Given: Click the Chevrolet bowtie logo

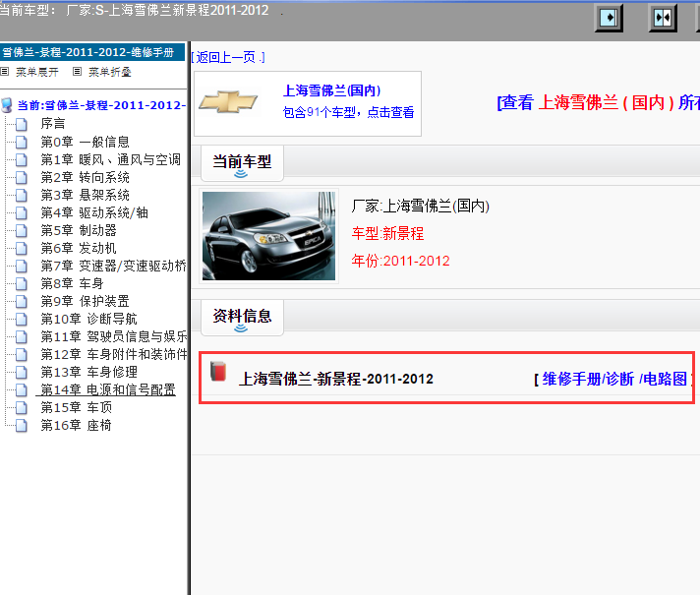Looking at the screenshot, I should (228, 102).
